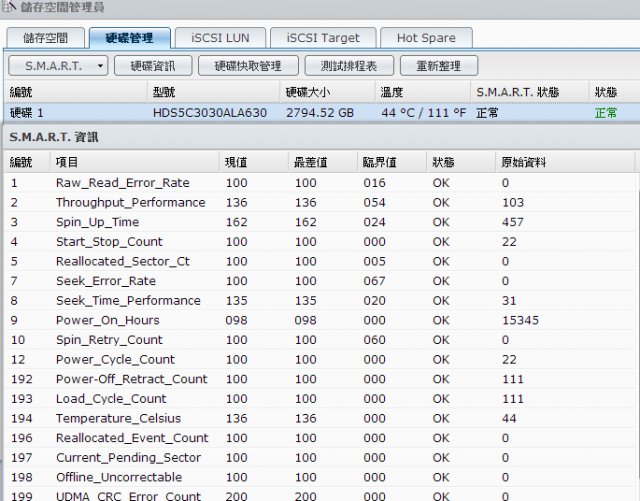
Task: Select the 硬碟管理 tab
Action: 129,38
